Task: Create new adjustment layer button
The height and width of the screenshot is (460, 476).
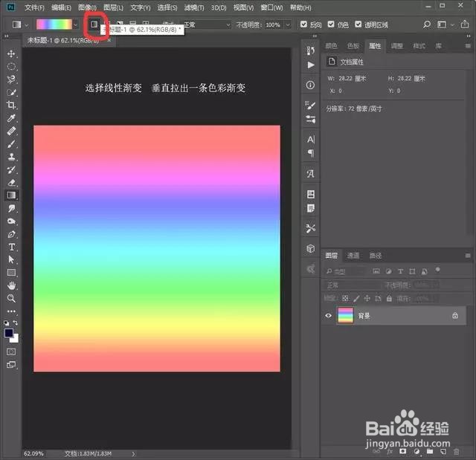Action: 416,452
